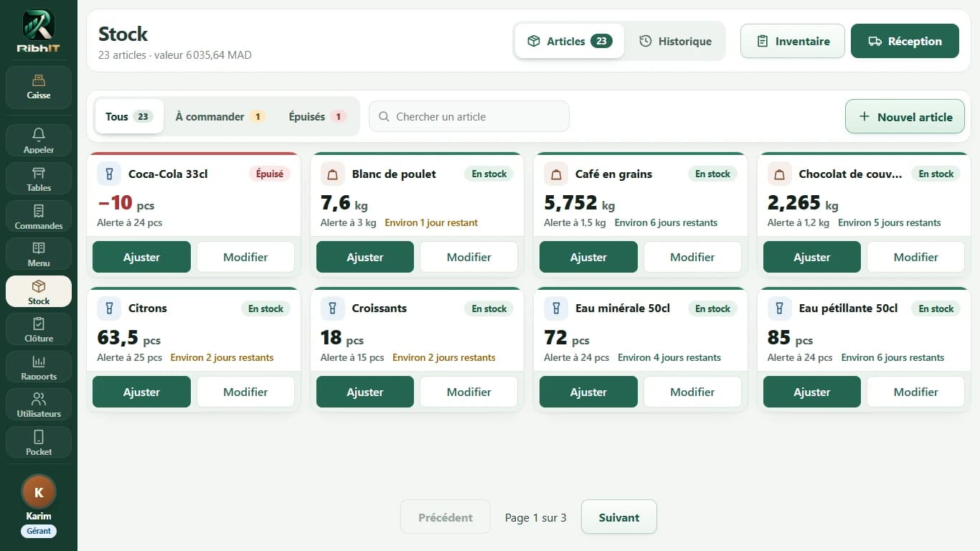980x551 pixels.
Task: Click the Chocolat de couverture bag icon
Action: tap(779, 174)
